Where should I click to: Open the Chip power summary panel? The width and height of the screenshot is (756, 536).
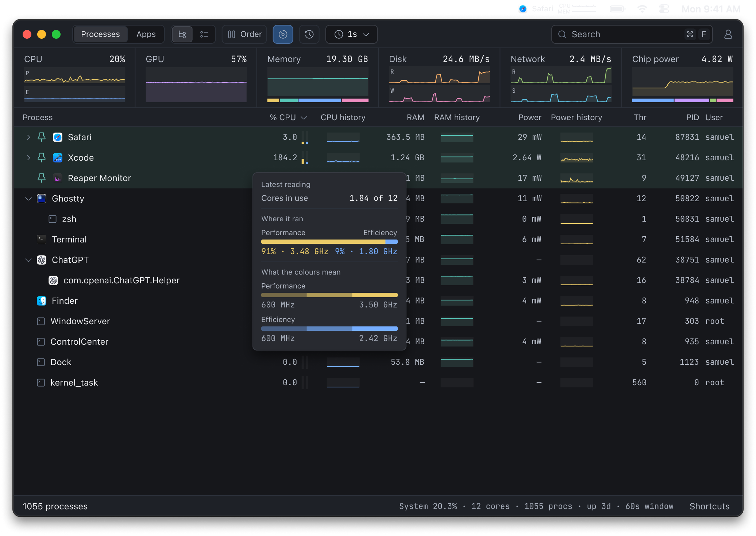click(682, 77)
